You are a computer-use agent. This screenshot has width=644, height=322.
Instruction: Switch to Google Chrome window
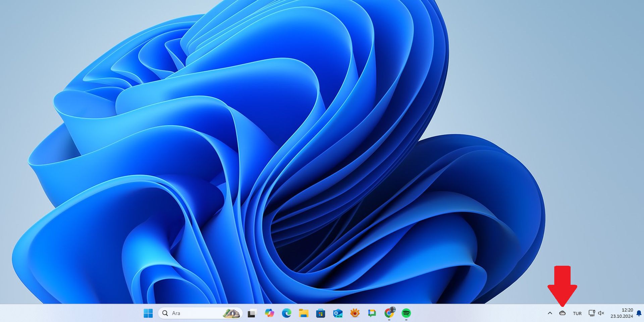coord(389,313)
